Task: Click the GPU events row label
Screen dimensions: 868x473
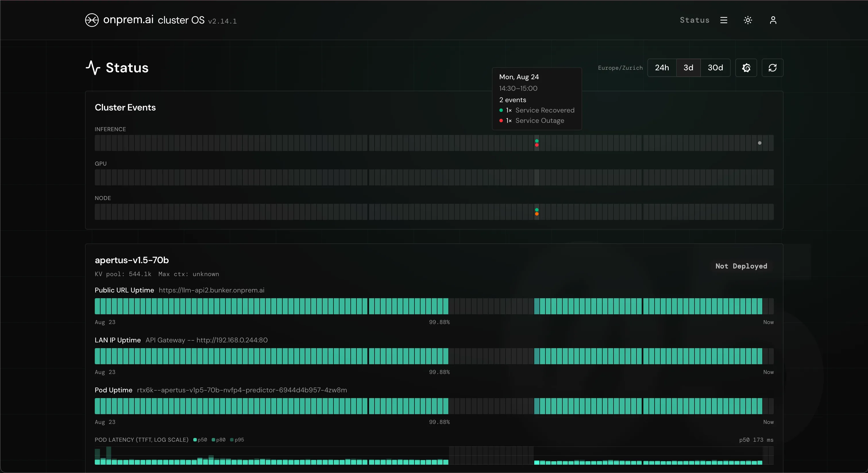Action: [x=101, y=164]
